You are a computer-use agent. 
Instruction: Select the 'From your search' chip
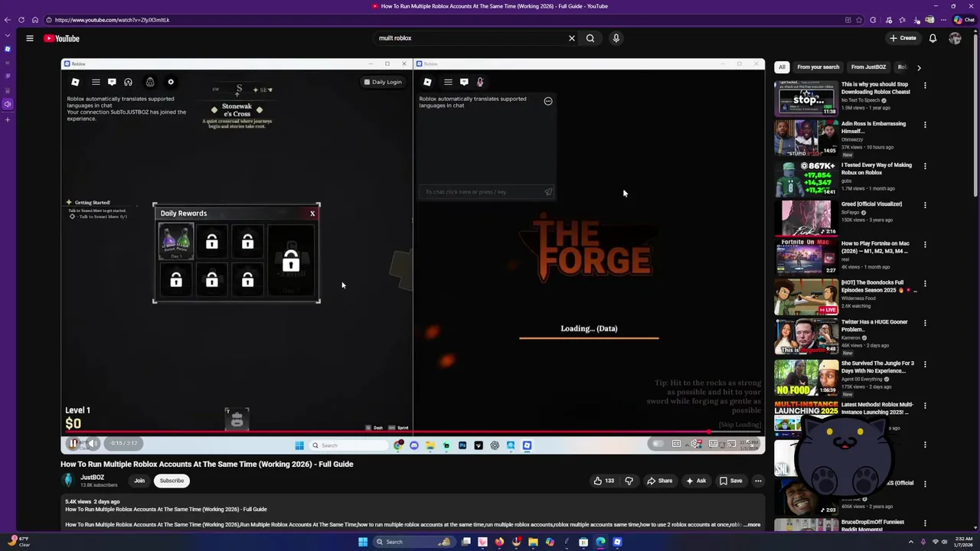pyautogui.click(x=818, y=67)
